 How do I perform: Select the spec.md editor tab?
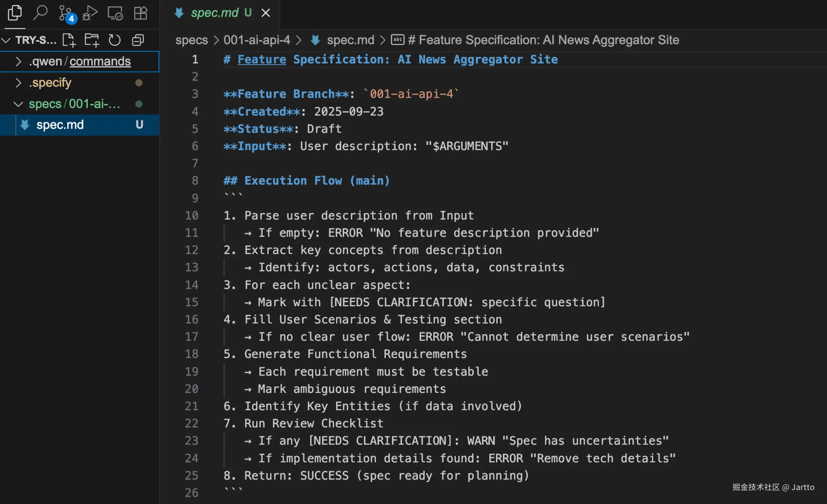click(214, 13)
